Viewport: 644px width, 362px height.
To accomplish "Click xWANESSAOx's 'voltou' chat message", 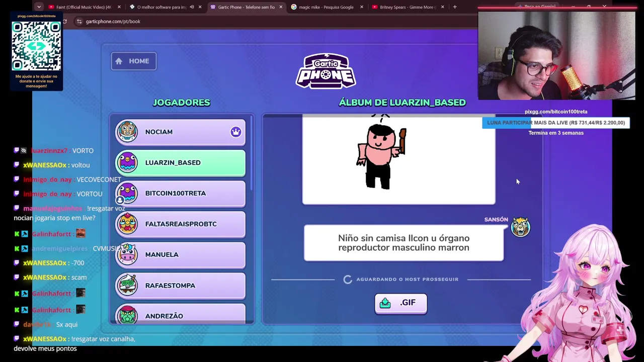I will point(80,165).
